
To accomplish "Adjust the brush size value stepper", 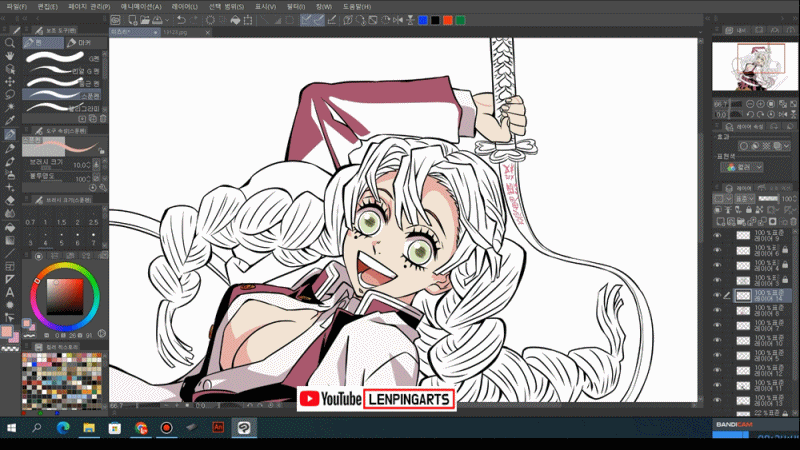I will click(89, 165).
